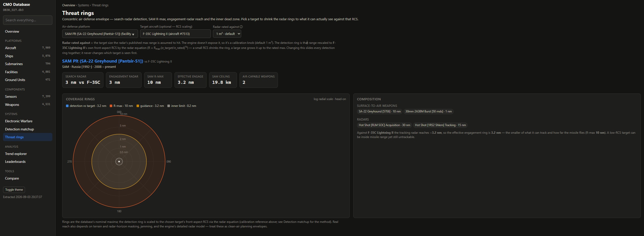Viewport: 644px width, 236px height.
Task: Click the 090 bearing label on the chart
Action: pos(169,162)
